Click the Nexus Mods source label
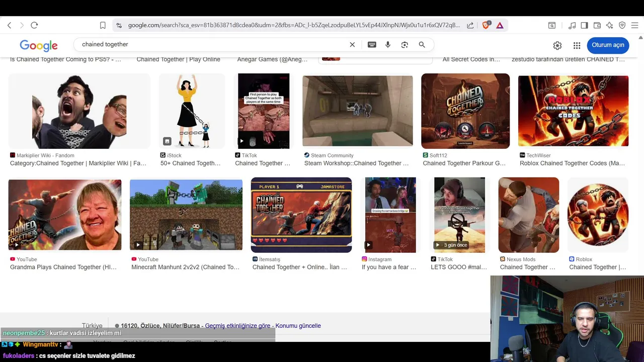Viewport: 644px width, 362px height. click(521, 259)
